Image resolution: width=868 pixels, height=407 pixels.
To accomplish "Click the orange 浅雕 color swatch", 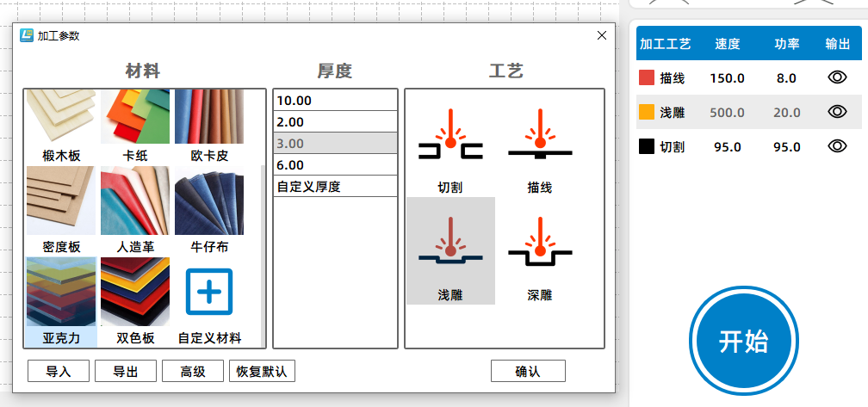I will [x=647, y=112].
